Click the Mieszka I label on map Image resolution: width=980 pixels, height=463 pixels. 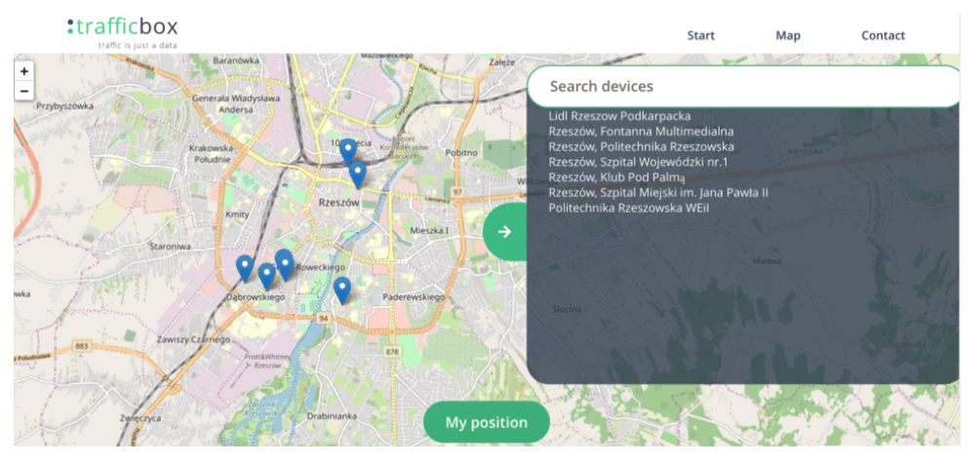(429, 231)
